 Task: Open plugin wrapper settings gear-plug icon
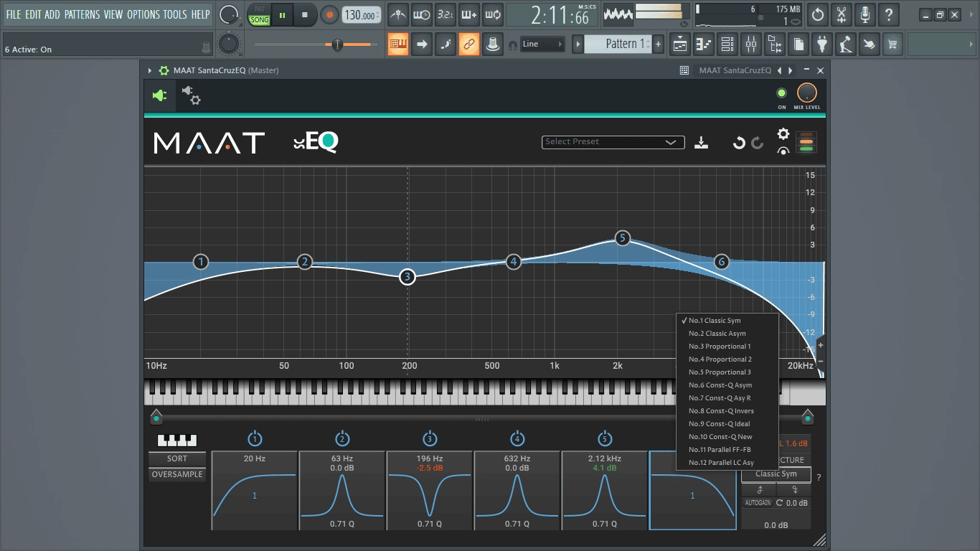click(191, 95)
